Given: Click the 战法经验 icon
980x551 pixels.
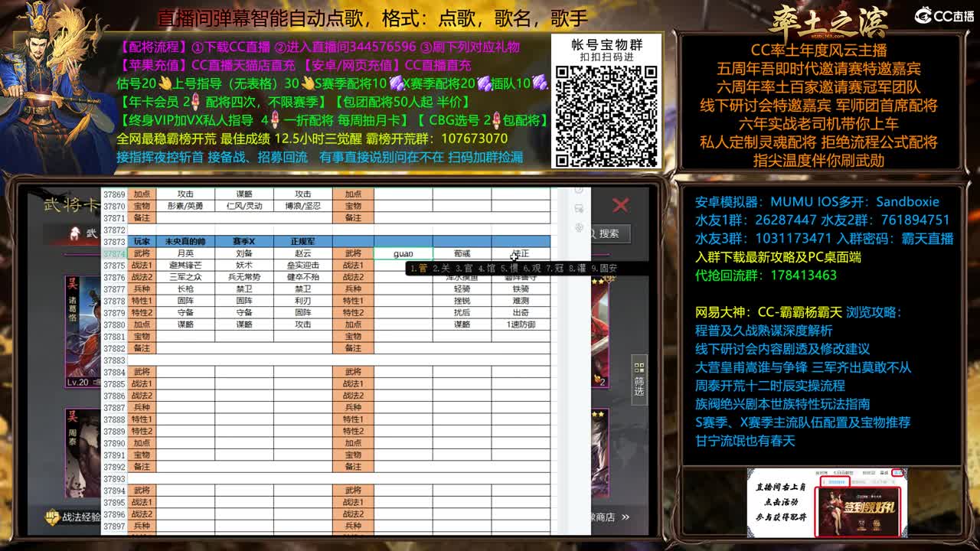Looking at the screenshot, I should tap(52, 517).
